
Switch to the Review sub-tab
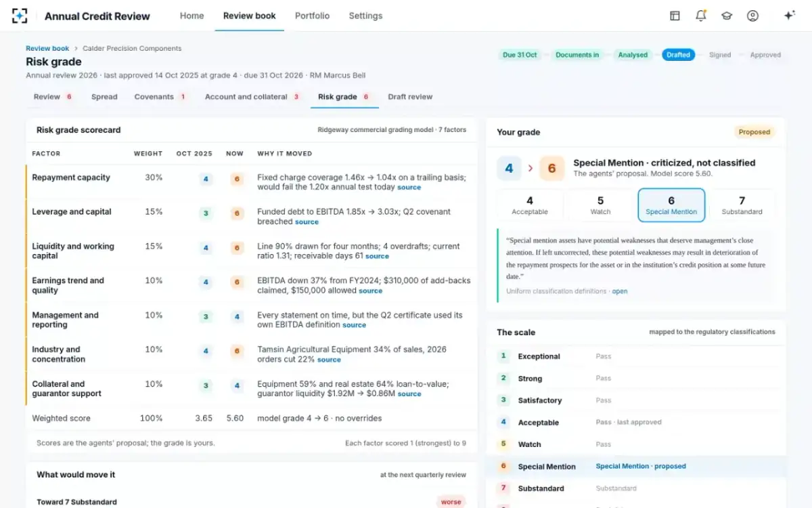point(53,97)
